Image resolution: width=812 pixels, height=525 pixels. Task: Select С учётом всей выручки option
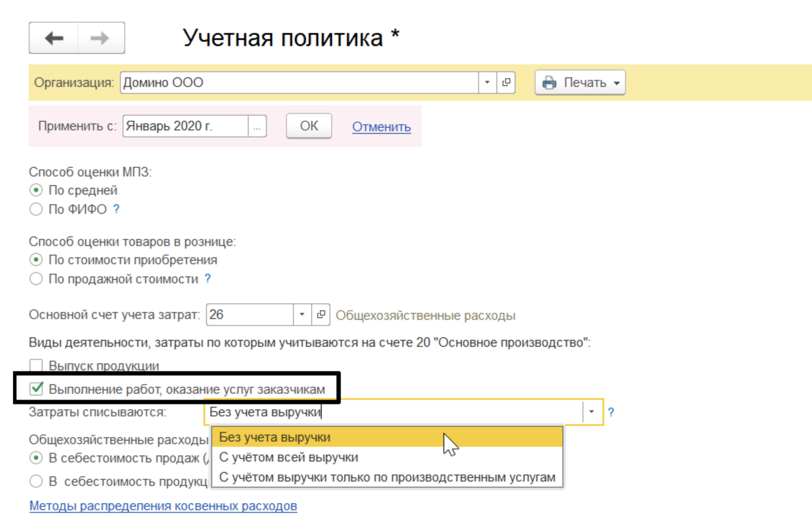(x=290, y=457)
